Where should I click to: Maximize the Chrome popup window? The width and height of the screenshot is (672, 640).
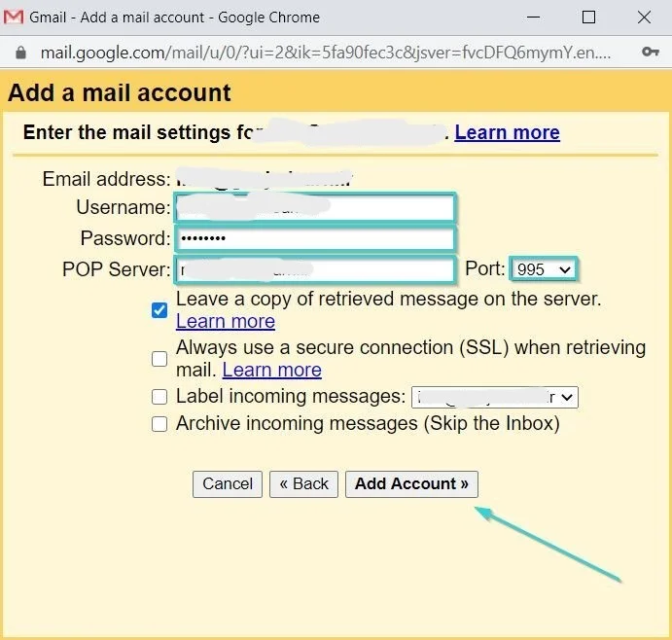[588, 18]
